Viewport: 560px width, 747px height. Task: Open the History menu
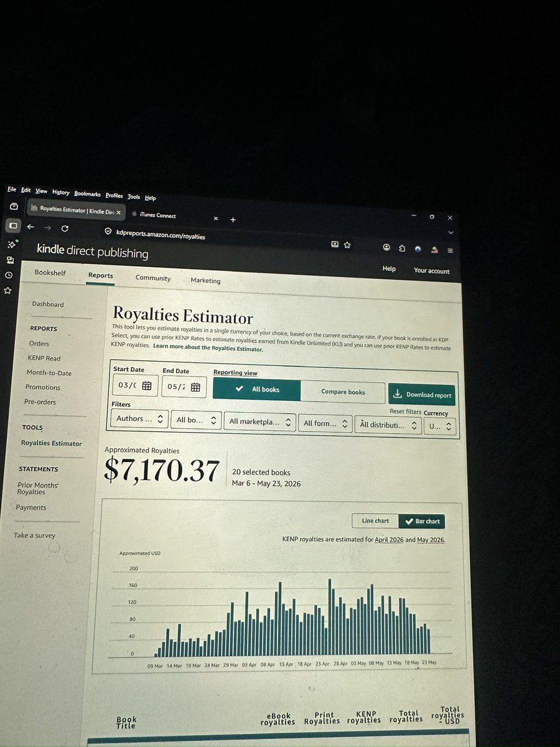pos(61,192)
